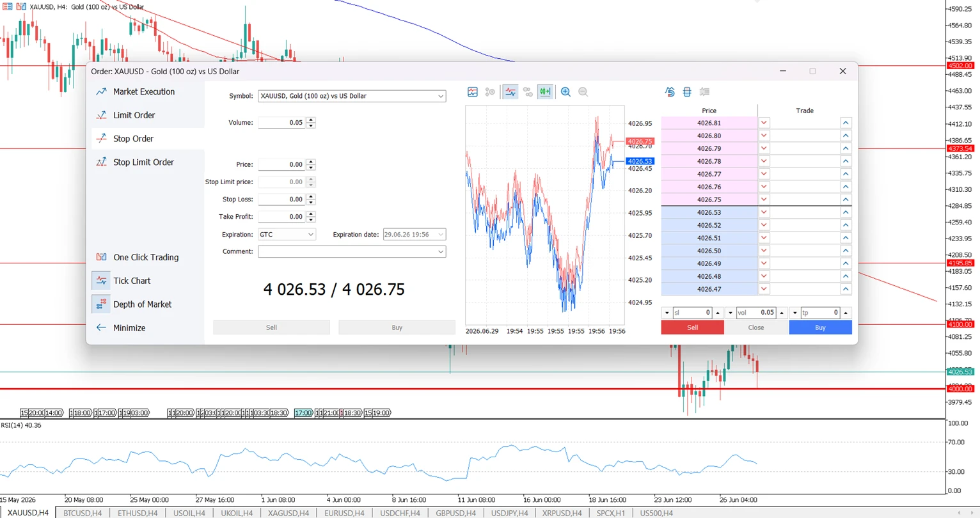The width and height of the screenshot is (980, 518).
Task: Switch to ETHUSD,H4 chart tab
Action: (x=138, y=513)
